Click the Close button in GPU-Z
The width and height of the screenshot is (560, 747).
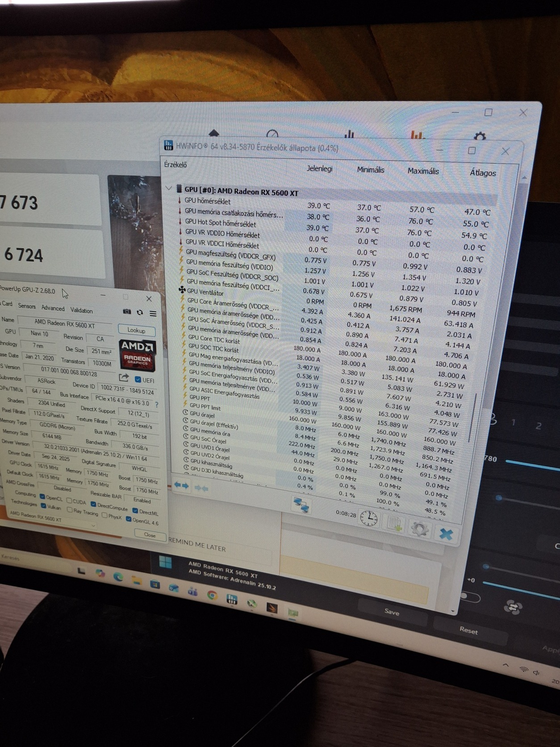click(150, 535)
